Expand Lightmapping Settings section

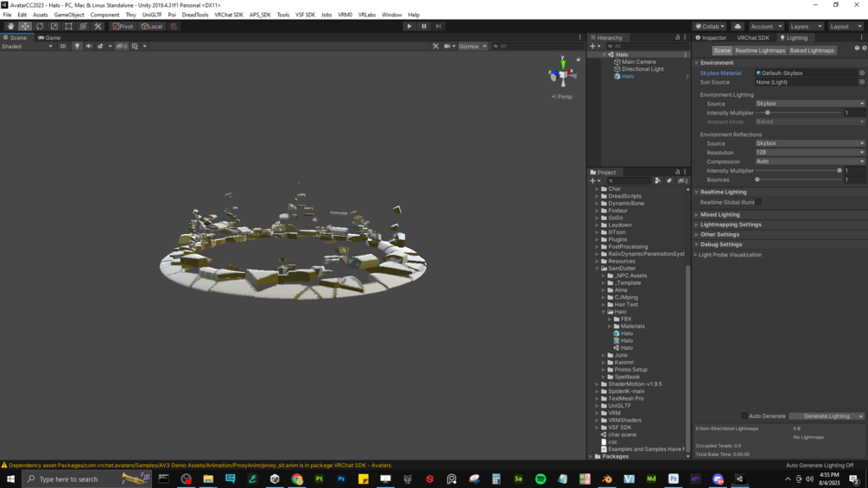tap(731, 225)
